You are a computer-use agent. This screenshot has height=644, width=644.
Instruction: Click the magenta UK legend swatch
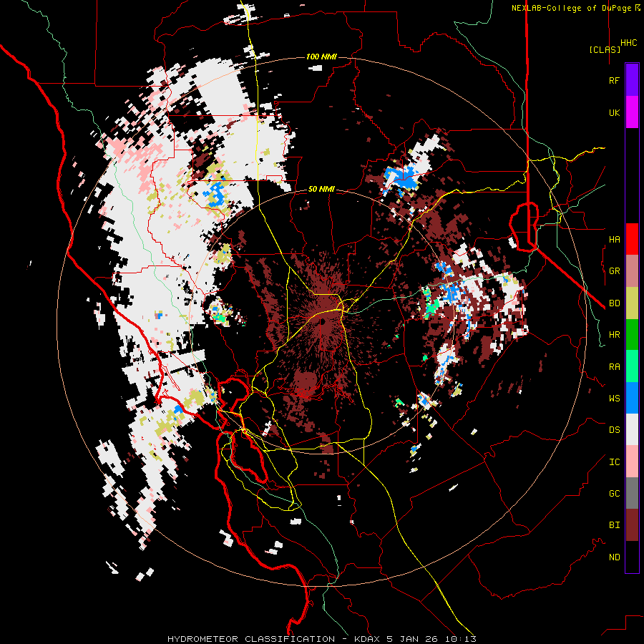click(x=632, y=112)
